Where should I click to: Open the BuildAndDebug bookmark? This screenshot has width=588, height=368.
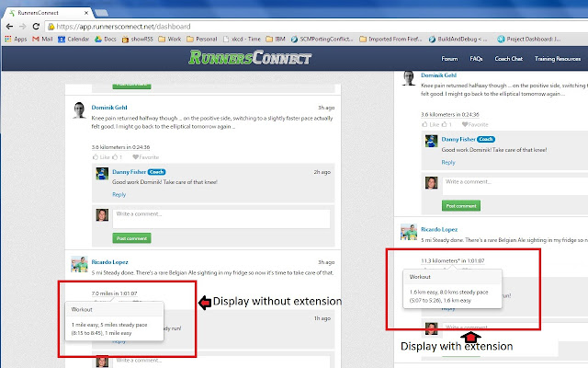click(458, 39)
